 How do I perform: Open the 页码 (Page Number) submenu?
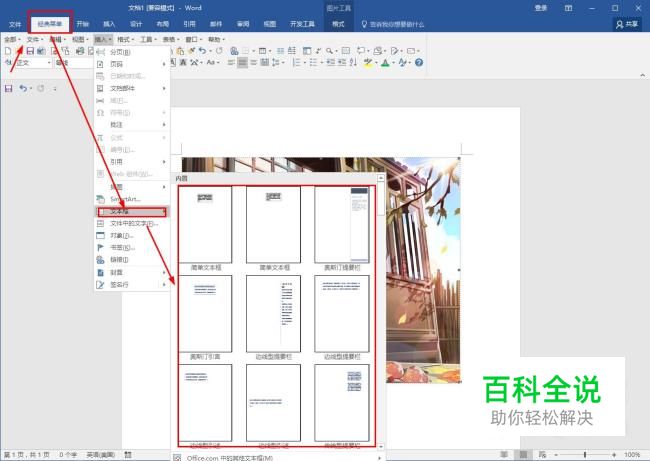[132, 64]
